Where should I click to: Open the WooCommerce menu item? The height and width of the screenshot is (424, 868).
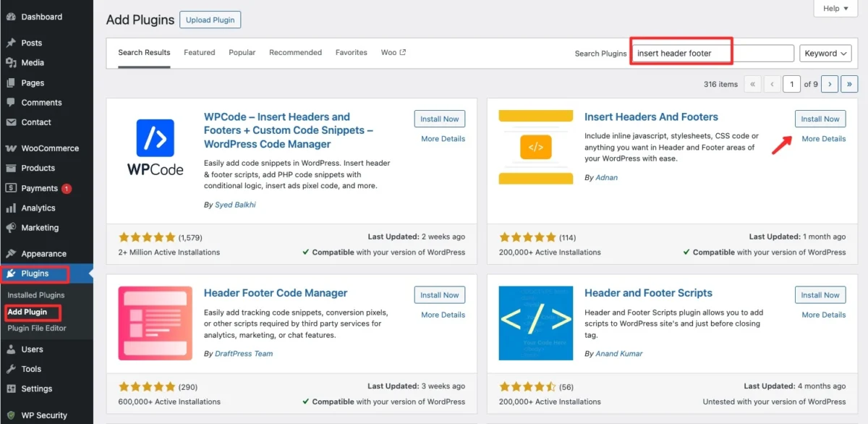coord(46,148)
